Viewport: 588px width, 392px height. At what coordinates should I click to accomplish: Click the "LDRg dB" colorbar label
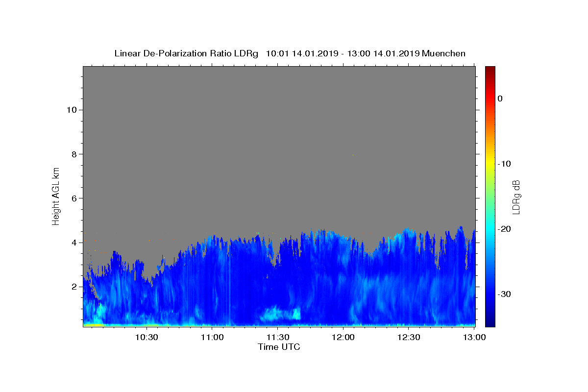(516, 196)
